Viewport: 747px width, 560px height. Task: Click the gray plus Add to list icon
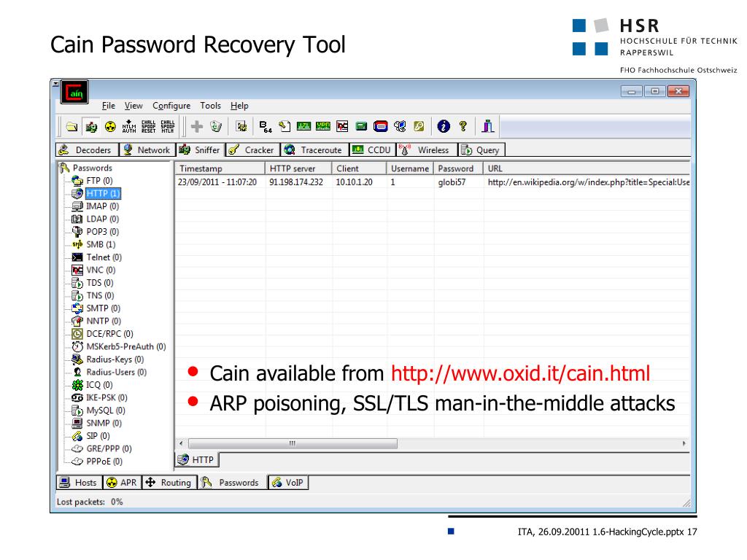(197, 126)
